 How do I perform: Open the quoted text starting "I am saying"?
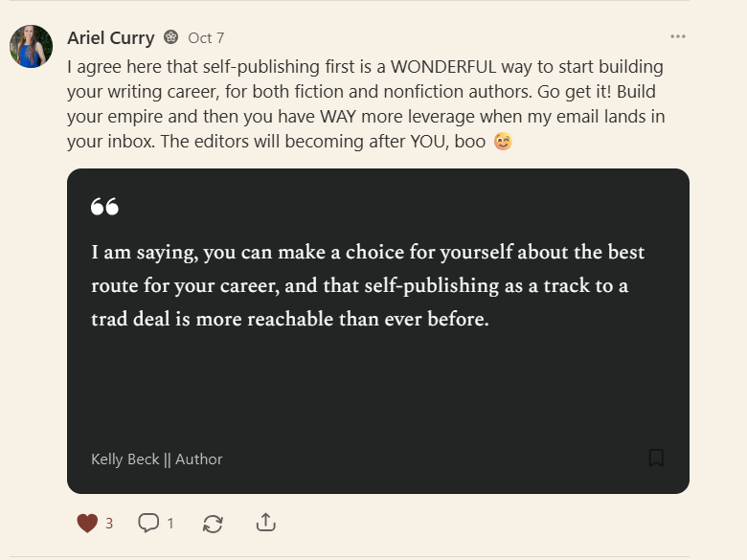click(x=368, y=285)
